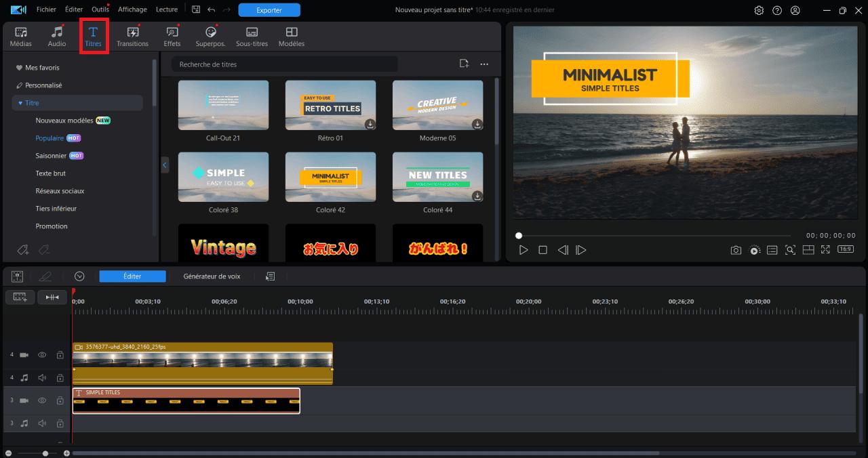Click the blue Exporter button
Image resolution: width=868 pixels, height=458 pixels.
(269, 10)
